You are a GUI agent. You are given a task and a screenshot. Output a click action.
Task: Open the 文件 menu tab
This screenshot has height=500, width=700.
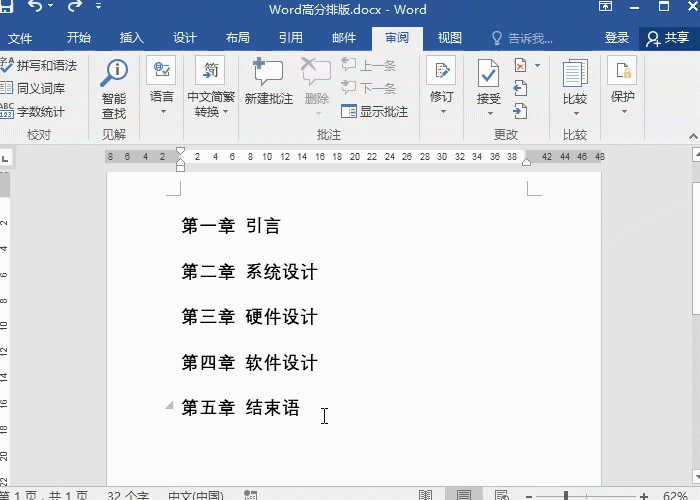tap(20, 38)
